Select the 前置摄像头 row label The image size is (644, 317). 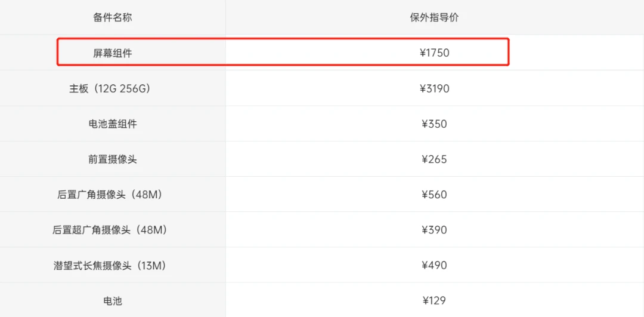click(x=113, y=159)
